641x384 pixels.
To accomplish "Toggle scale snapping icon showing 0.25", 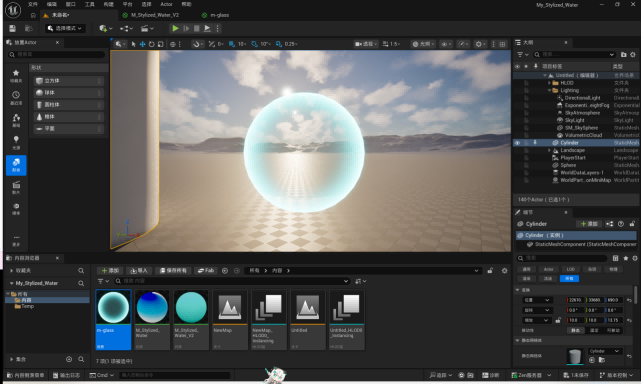I will [279, 44].
